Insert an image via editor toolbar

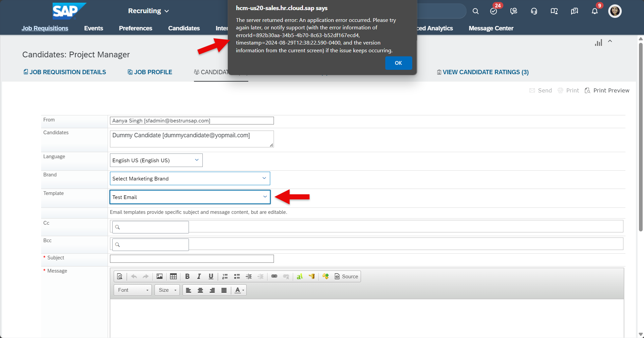coord(160,277)
